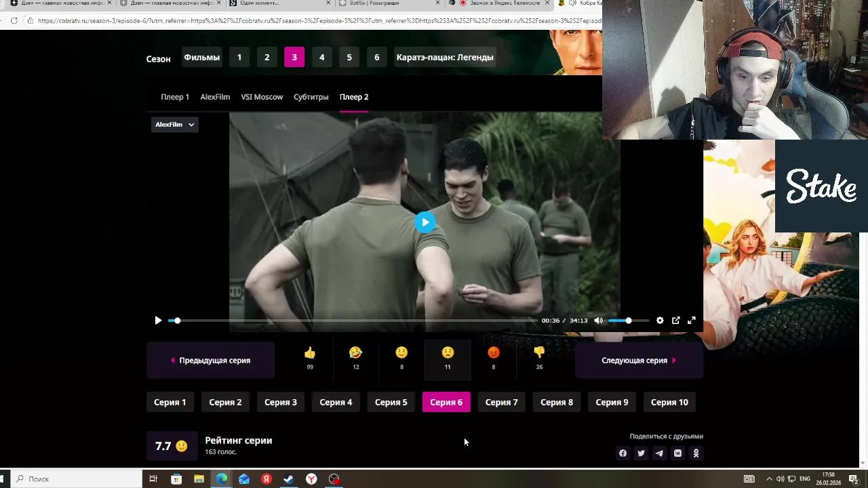Enter fullscreen mode in the player

coord(692,321)
